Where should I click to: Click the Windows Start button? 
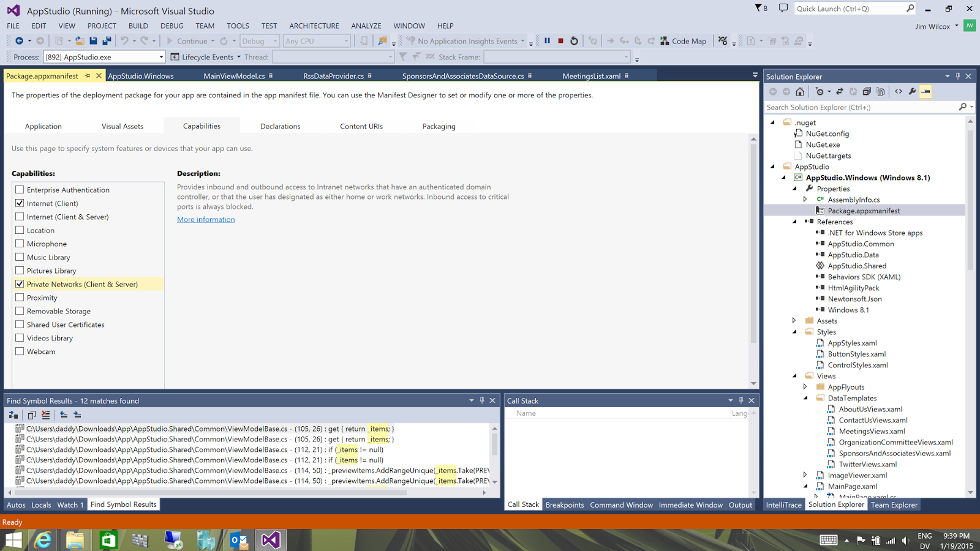pos(13,540)
